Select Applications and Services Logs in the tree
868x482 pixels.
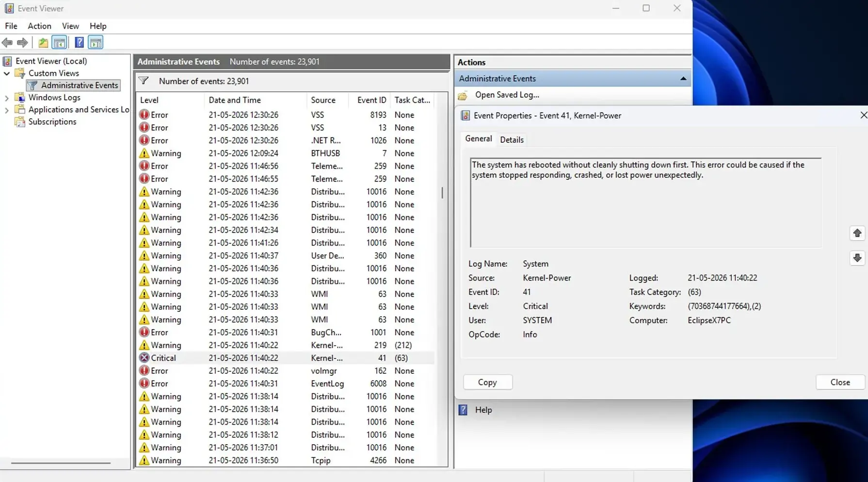pos(79,110)
